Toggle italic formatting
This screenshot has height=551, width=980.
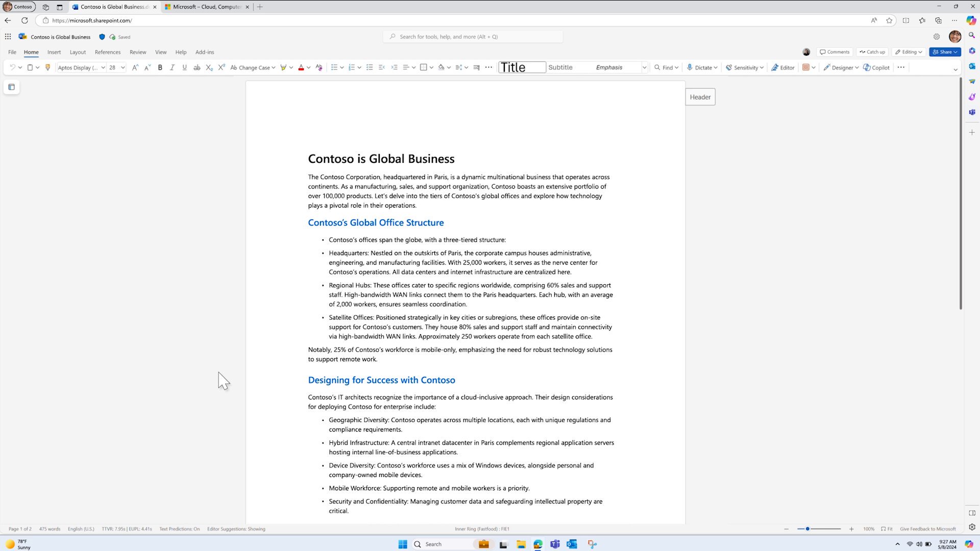click(x=172, y=67)
